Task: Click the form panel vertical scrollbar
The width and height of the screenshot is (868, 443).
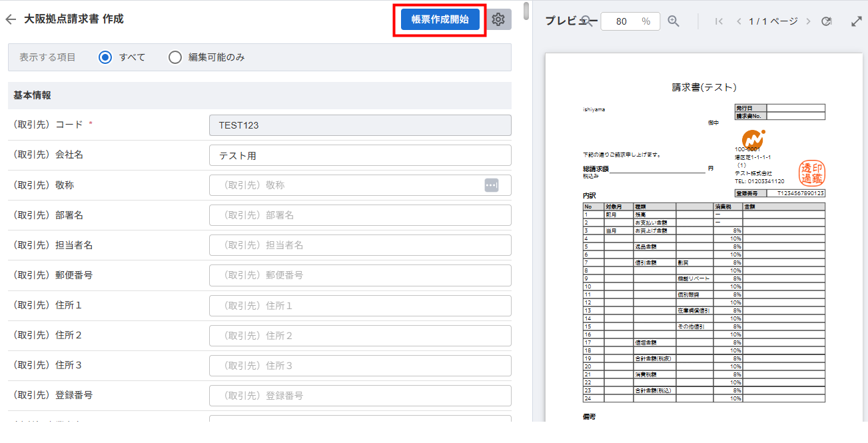Action: (526, 12)
